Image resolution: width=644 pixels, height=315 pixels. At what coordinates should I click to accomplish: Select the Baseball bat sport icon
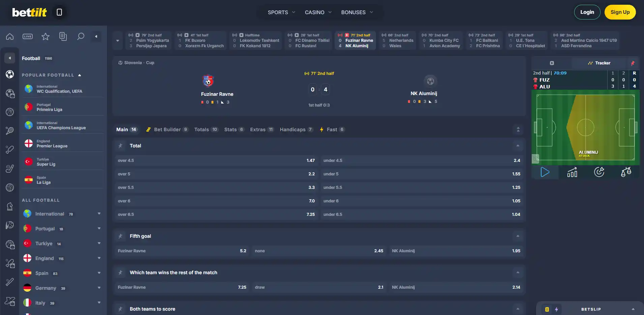click(x=10, y=282)
